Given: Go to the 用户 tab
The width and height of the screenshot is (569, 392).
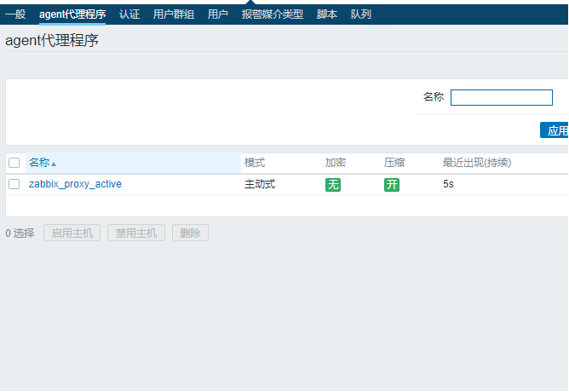Looking at the screenshot, I should point(218,14).
